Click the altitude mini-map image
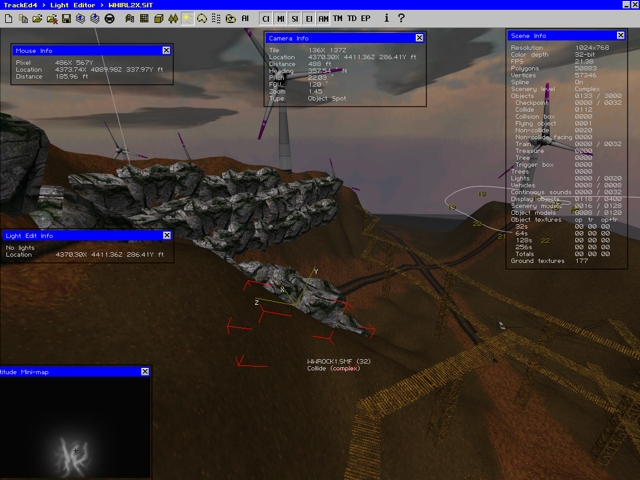 (75, 428)
